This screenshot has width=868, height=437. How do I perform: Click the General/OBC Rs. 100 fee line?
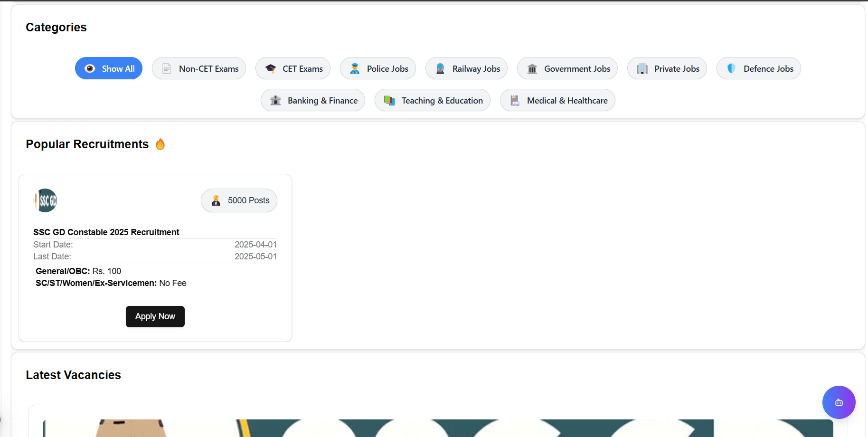[x=78, y=271]
